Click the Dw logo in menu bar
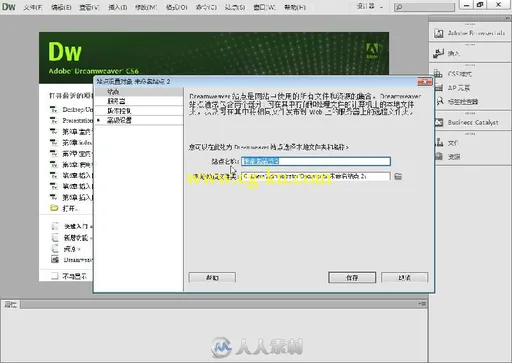The height and width of the screenshot is (363, 512). (9, 6)
